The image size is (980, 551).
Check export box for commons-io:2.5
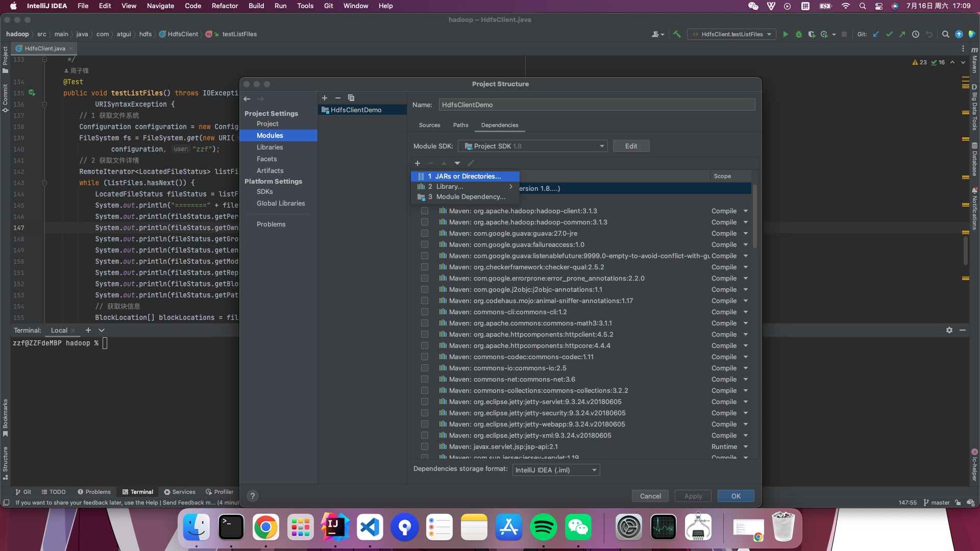(425, 368)
